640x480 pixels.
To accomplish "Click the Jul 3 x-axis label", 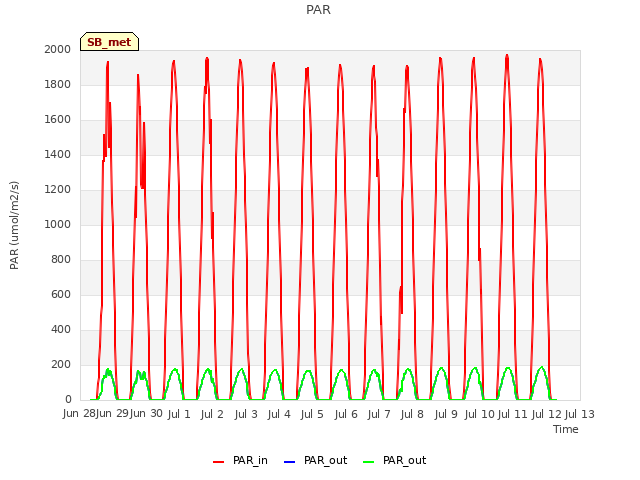I will (x=246, y=414).
